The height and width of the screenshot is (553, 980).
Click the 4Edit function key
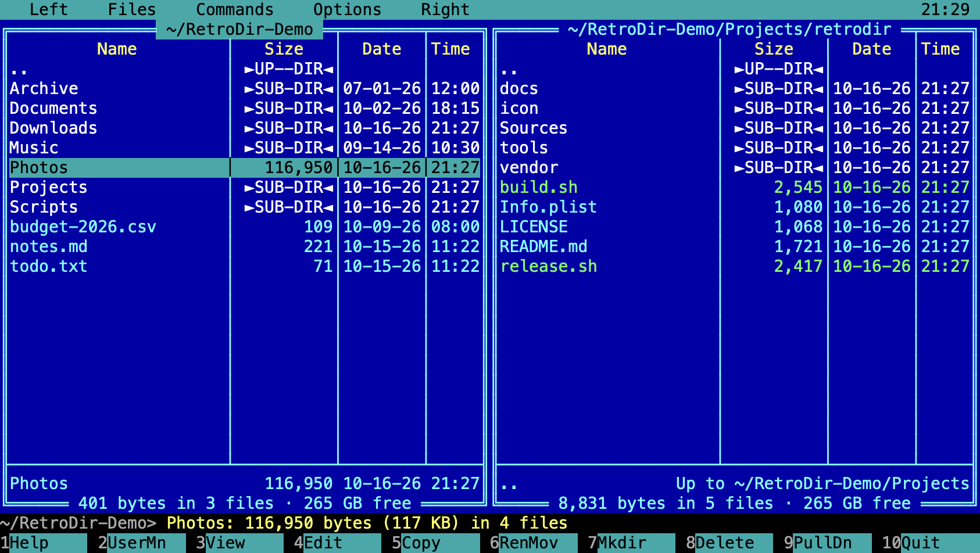coord(338,543)
